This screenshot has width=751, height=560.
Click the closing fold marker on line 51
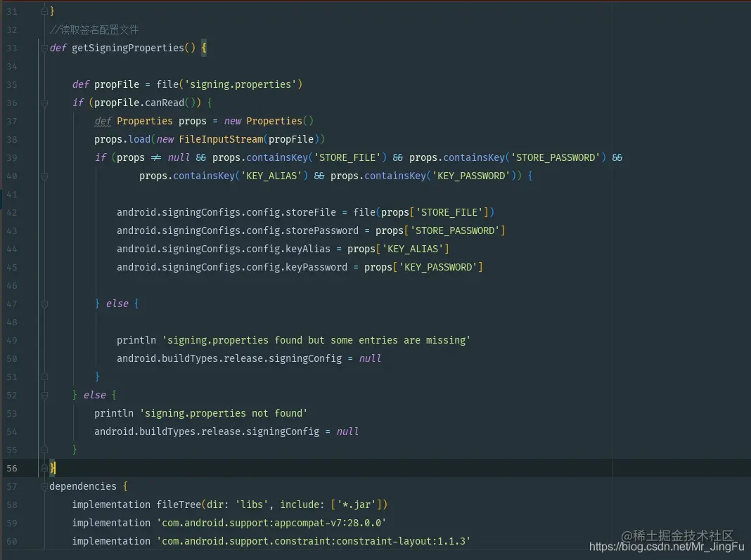point(44,377)
